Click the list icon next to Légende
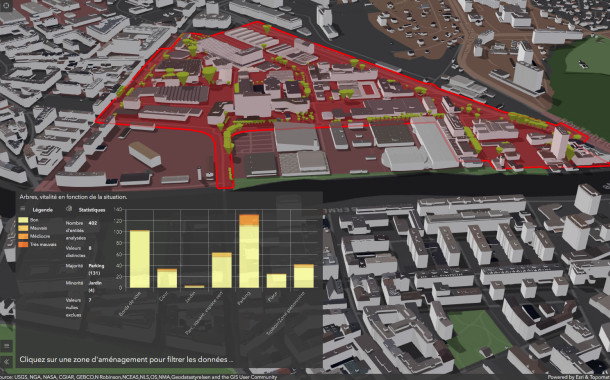The width and height of the screenshot is (610, 380). click(23, 209)
